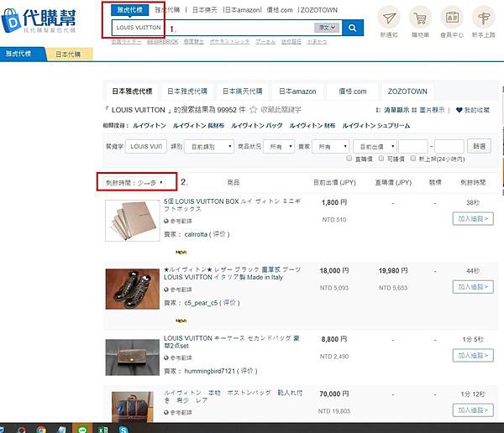Image resolution: width=504 pixels, height=433 pixels.
Task: Open the 5個 LOUIS VUITTON BOX item title
Action: pyautogui.click(x=232, y=205)
